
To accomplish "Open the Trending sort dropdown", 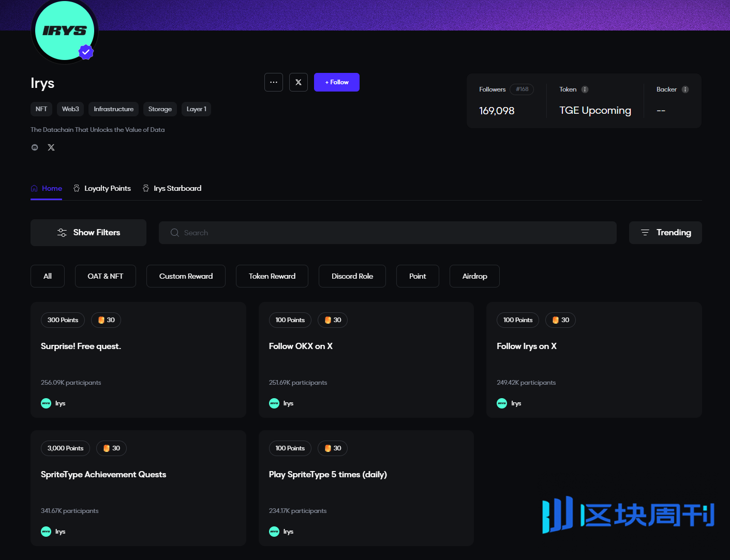I will click(x=665, y=233).
